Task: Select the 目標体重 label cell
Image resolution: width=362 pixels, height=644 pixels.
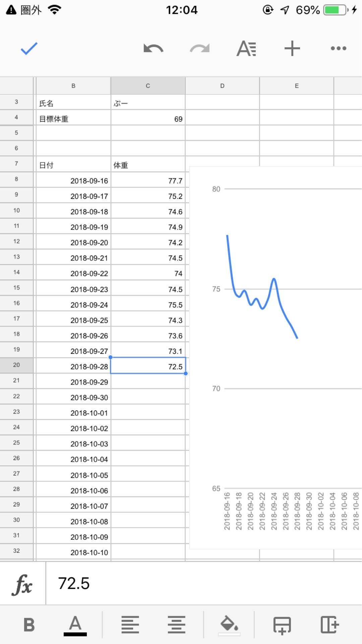Action: (73, 119)
